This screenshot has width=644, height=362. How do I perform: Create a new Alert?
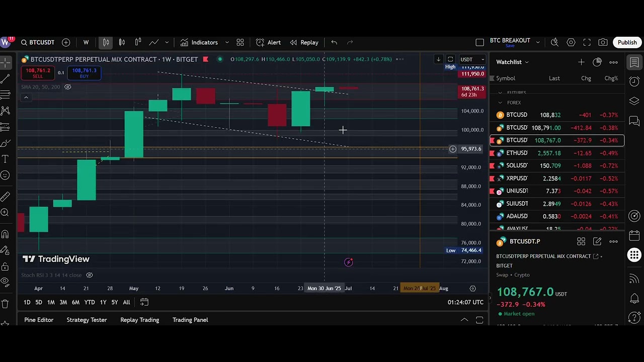pyautogui.click(x=268, y=43)
